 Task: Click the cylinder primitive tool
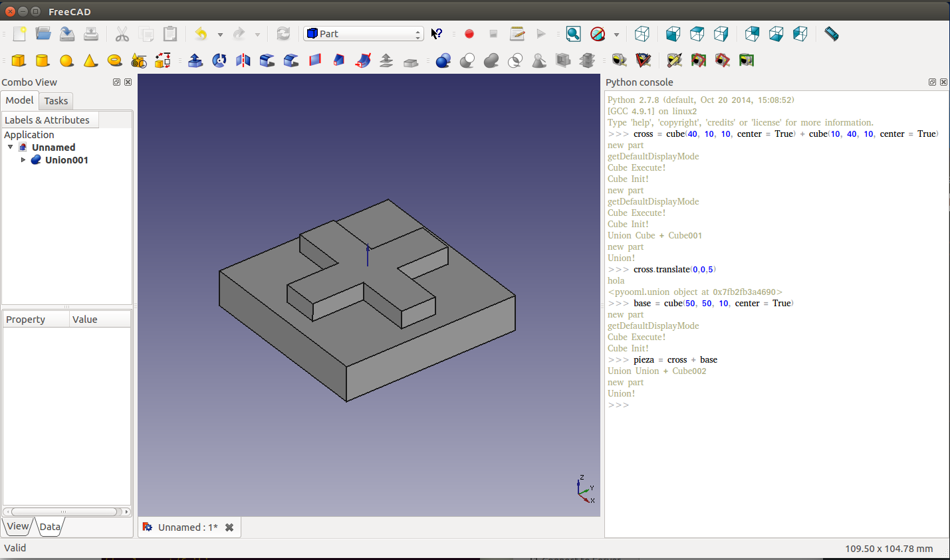(43, 60)
